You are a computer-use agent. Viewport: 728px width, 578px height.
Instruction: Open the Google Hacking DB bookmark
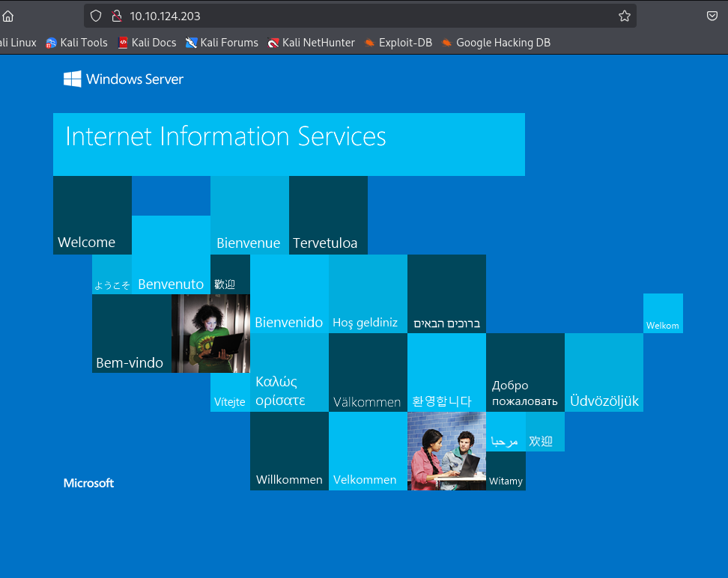497,43
